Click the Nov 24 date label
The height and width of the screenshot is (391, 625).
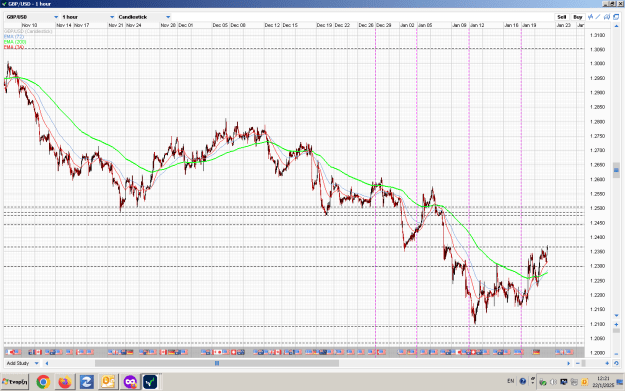134,25
